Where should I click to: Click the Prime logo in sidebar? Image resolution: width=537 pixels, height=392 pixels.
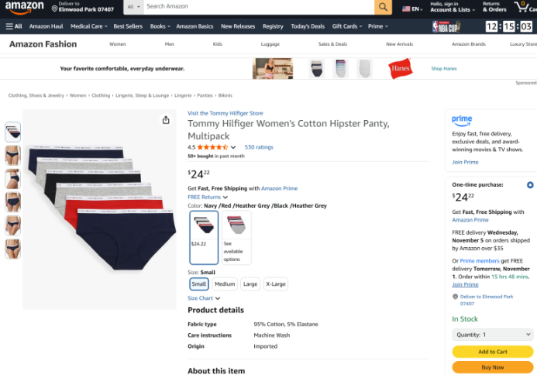[462, 120]
